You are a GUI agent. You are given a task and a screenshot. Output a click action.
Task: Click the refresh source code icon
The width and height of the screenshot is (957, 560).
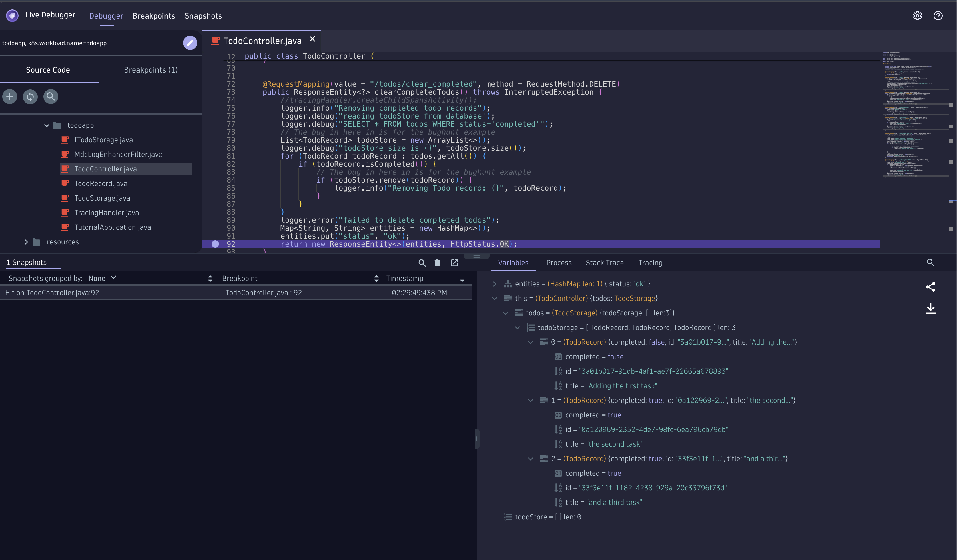pos(30,97)
